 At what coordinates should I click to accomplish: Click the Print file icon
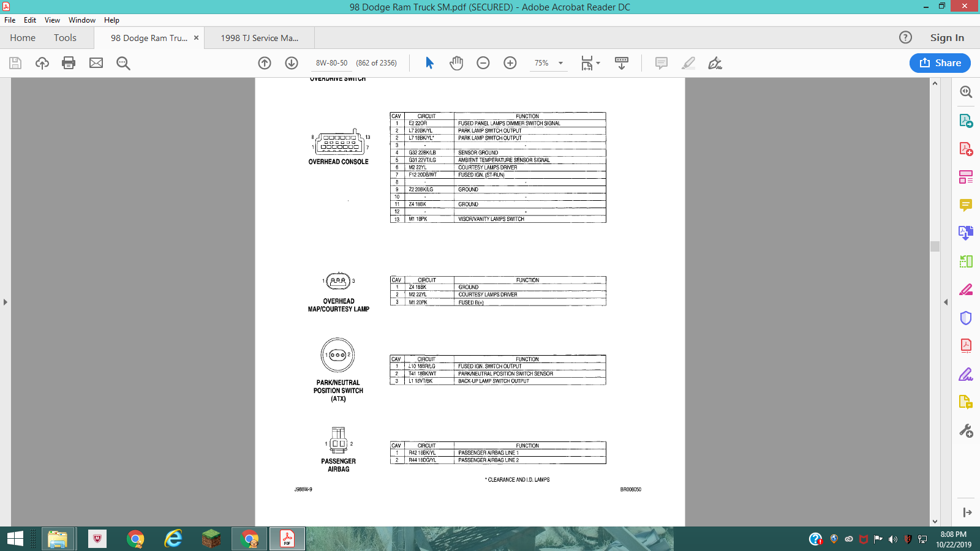tap(69, 63)
